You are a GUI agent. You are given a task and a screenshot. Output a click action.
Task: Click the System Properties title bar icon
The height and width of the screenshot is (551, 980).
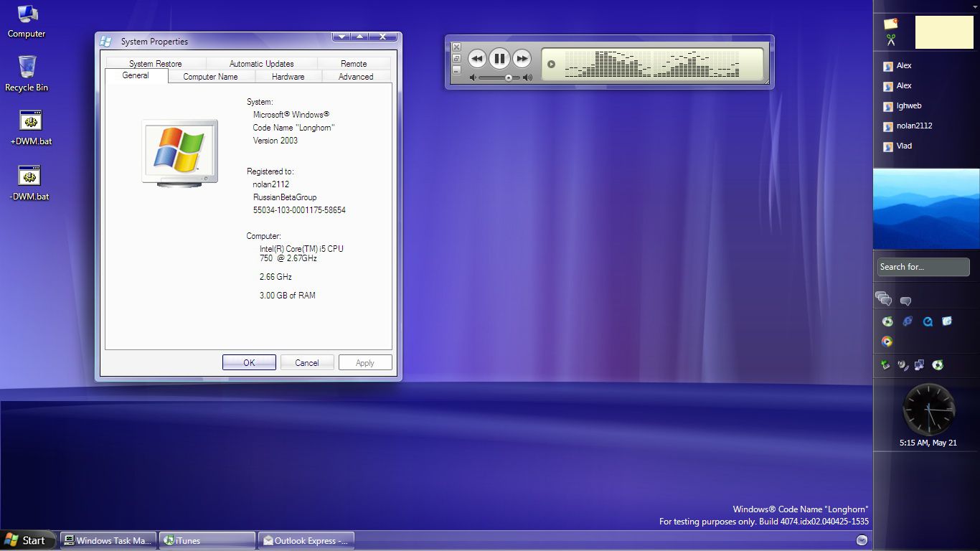tap(105, 41)
